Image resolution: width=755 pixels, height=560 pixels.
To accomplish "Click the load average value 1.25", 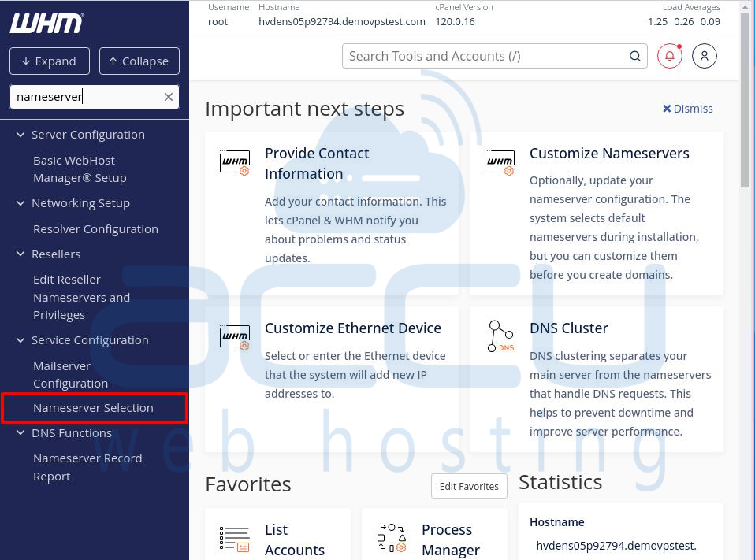I will 658,22.
